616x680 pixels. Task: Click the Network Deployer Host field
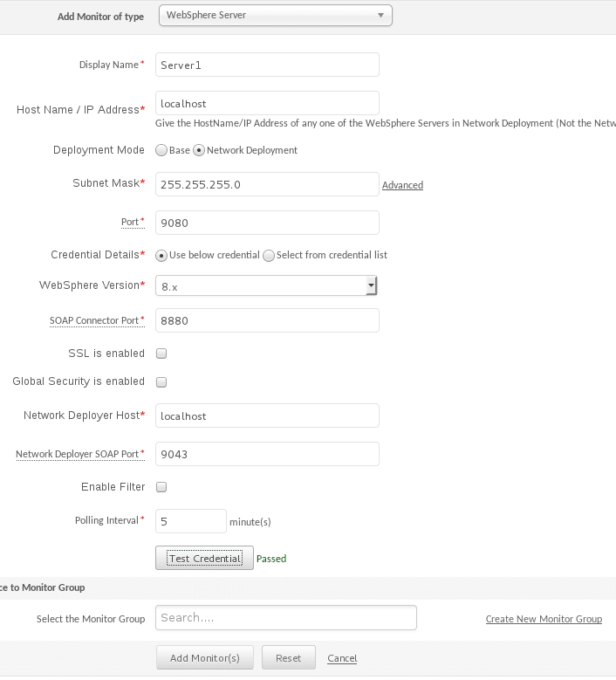click(x=267, y=416)
